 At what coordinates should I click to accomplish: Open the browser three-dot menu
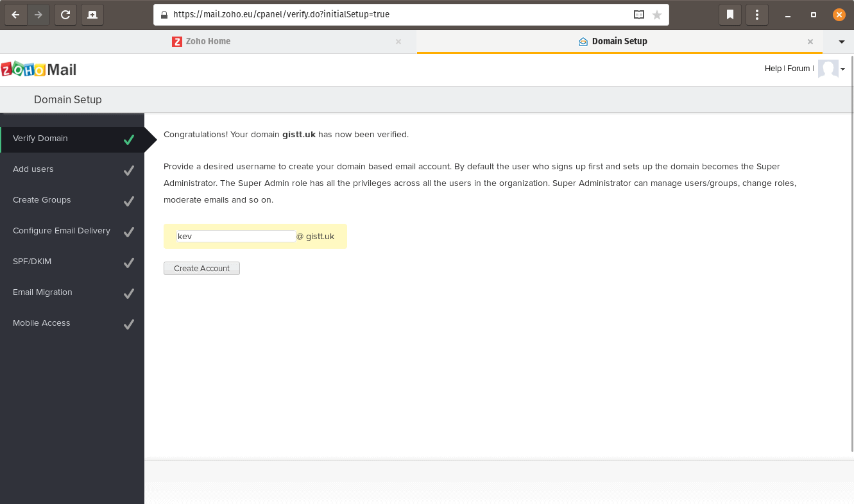pos(756,14)
